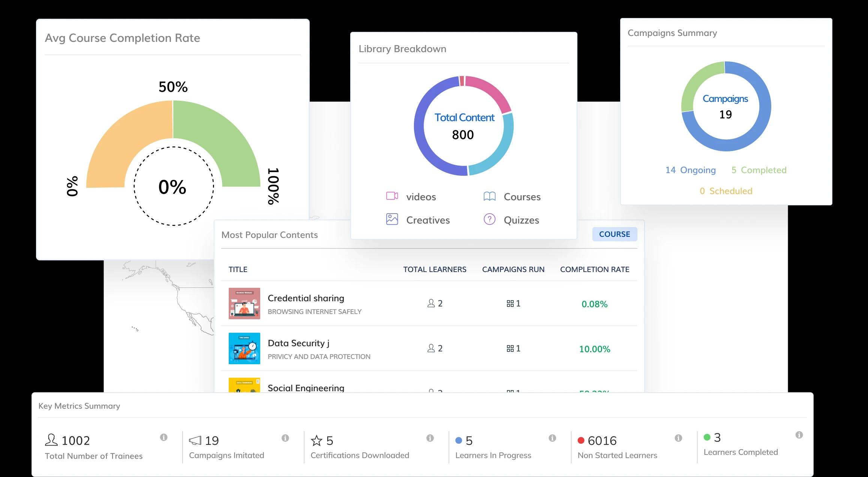Click the videos legend label

pos(421,197)
